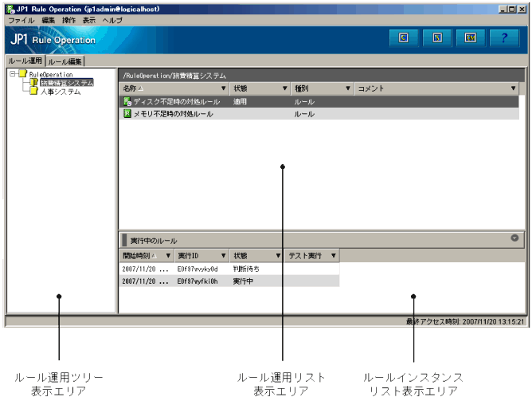Image resolution: width=532 pixels, height=401 pixels.
Task: Switch to the ルール運用 tab
Action: click(25, 61)
